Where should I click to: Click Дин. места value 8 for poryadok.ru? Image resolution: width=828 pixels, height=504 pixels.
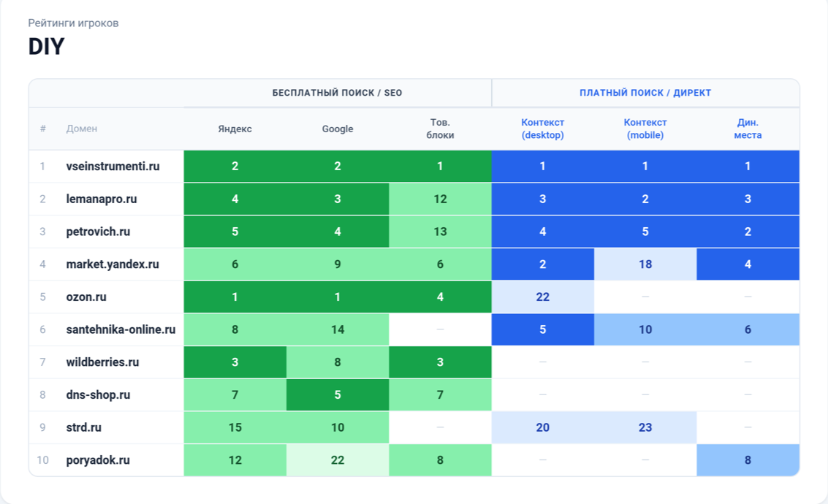tap(748, 460)
